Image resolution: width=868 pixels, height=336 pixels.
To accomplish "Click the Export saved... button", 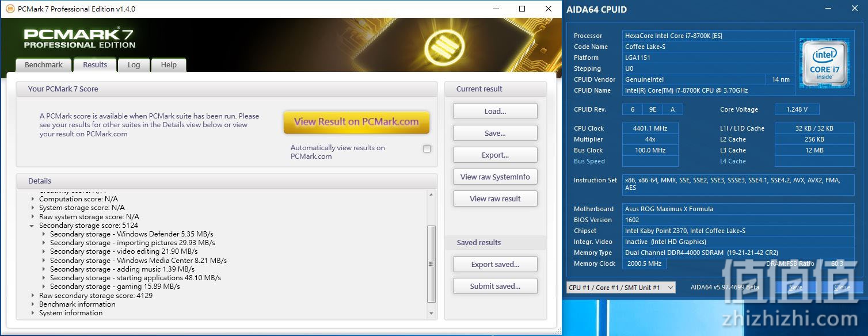I will click(x=495, y=264).
